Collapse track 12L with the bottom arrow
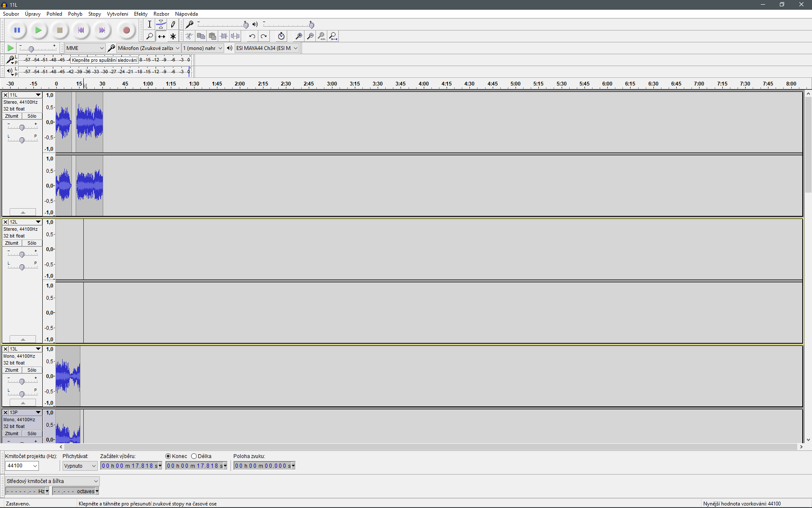Viewport: 812px width, 508px height. [23, 339]
